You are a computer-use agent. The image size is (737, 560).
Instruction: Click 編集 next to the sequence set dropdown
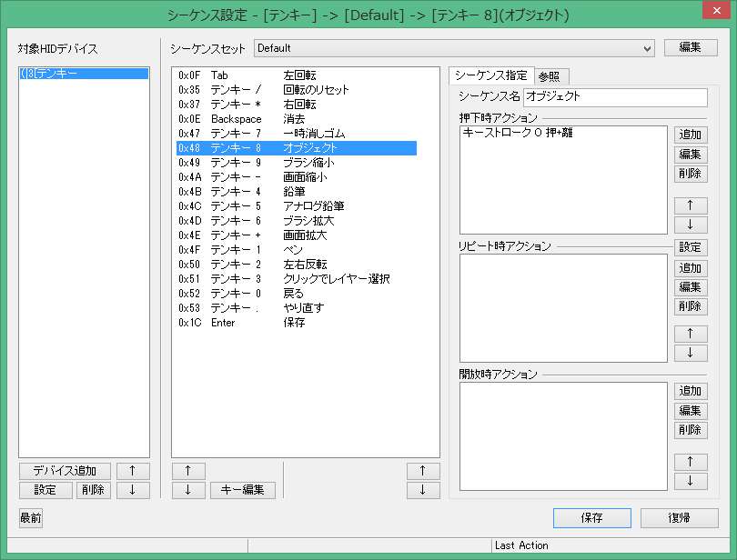(x=691, y=46)
